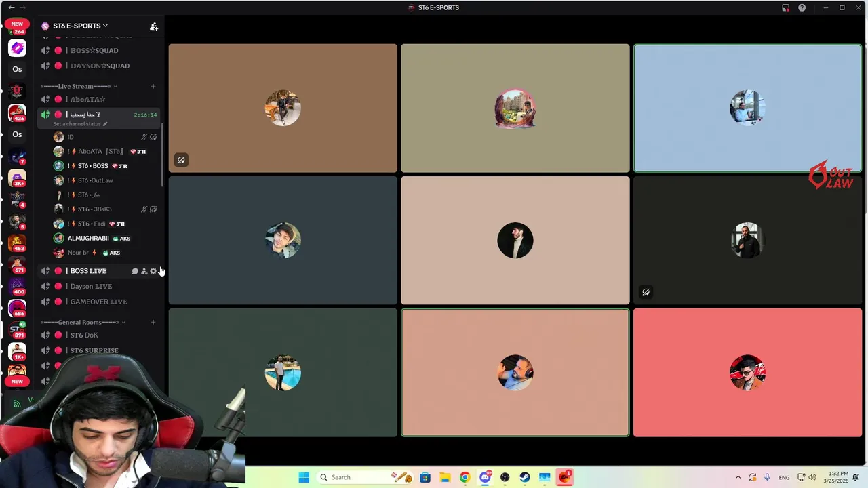Open EA app from the taskbar
Image resolution: width=868 pixels, height=488 pixels.
point(565,477)
